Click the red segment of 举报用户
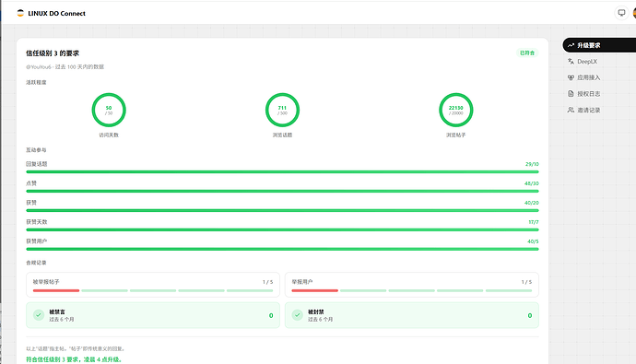 pyautogui.click(x=314, y=290)
